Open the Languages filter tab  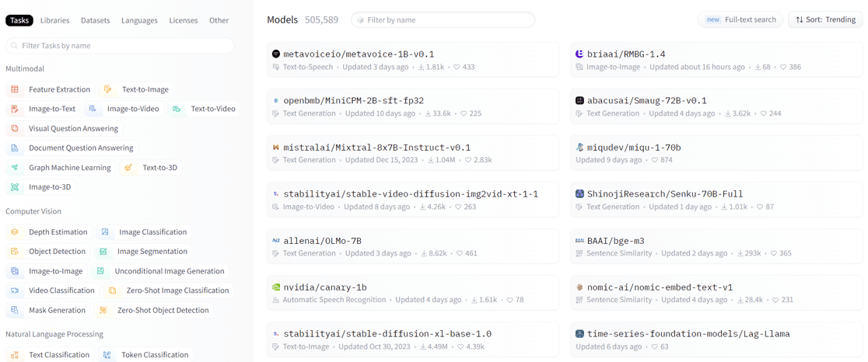(139, 20)
